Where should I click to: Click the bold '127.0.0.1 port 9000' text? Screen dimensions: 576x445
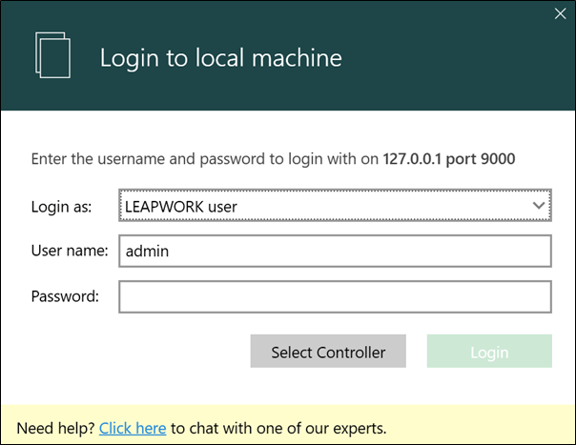coord(449,159)
